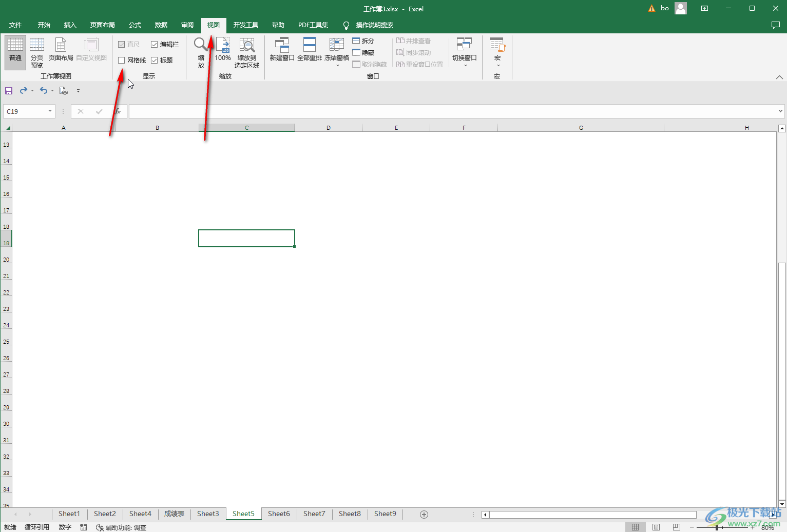Open the Zoom dialog magnifier
This screenshot has width=787, height=532.
coord(201,52)
